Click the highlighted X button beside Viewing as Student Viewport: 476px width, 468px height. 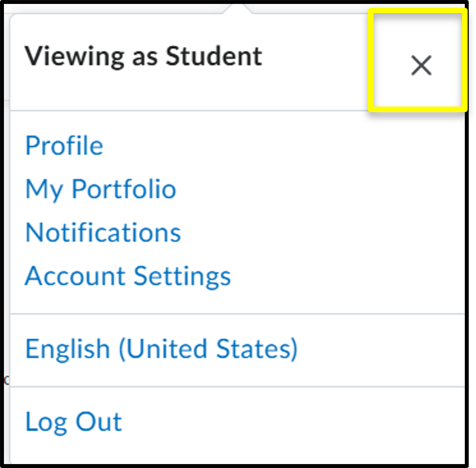[421, 65]
